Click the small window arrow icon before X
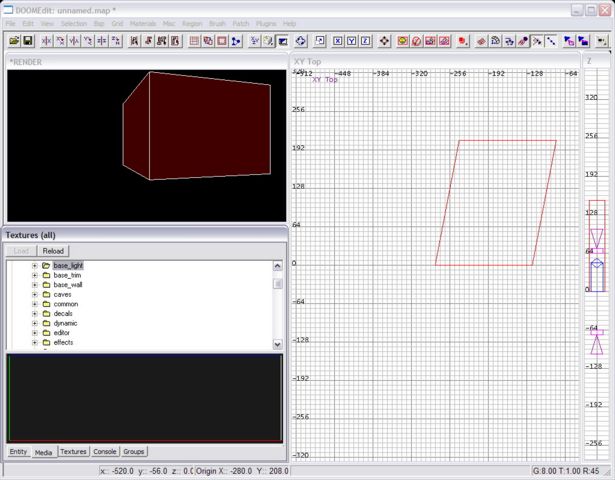Image resolution: width=615 pixels, height=480 pixels. [x=320, y=41]
